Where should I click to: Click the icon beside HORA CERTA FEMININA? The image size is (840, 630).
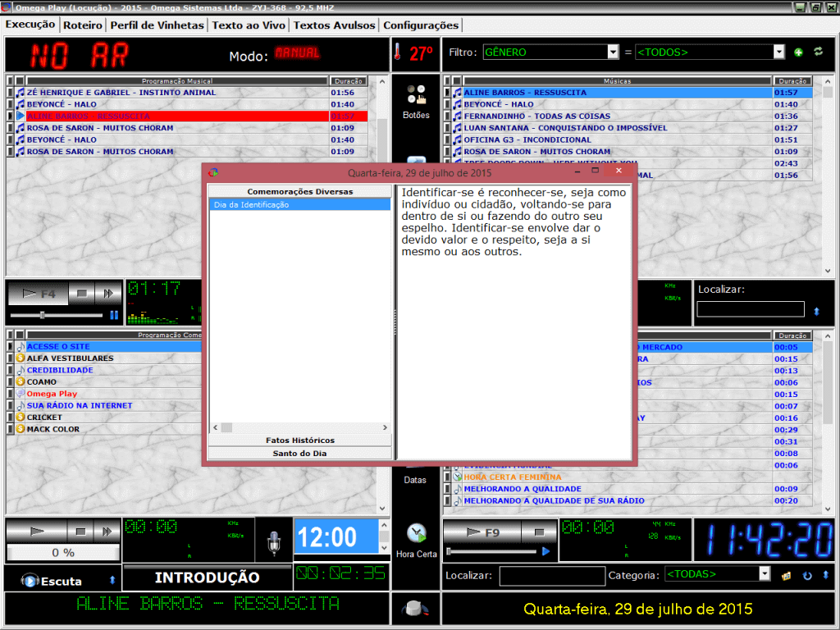pos(457,477)
